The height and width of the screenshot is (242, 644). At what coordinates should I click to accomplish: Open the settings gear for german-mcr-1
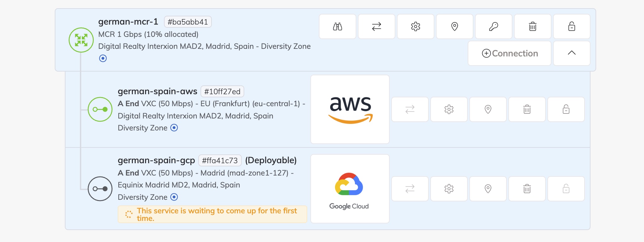(415, 26)
